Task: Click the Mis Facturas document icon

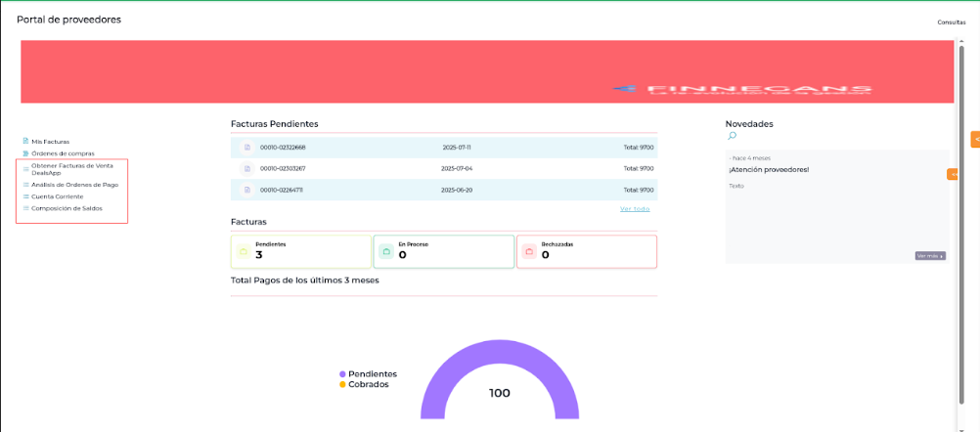Action: tap(25, 142)
